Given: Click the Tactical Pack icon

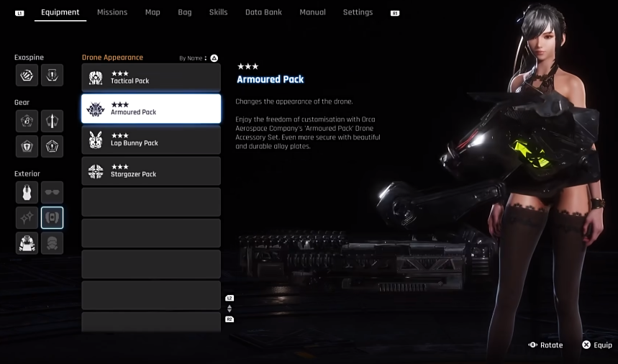Looking at the screenshot, I should click(96, 78).
